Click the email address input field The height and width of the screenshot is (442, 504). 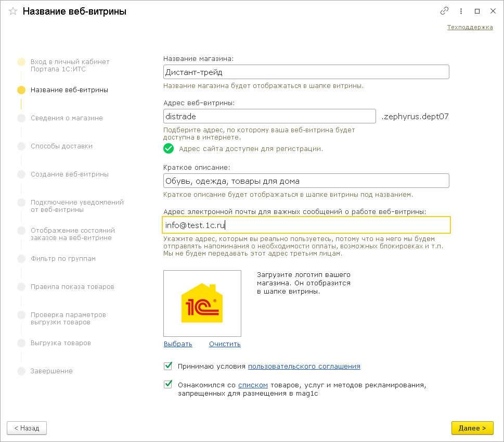click(306, 225)
